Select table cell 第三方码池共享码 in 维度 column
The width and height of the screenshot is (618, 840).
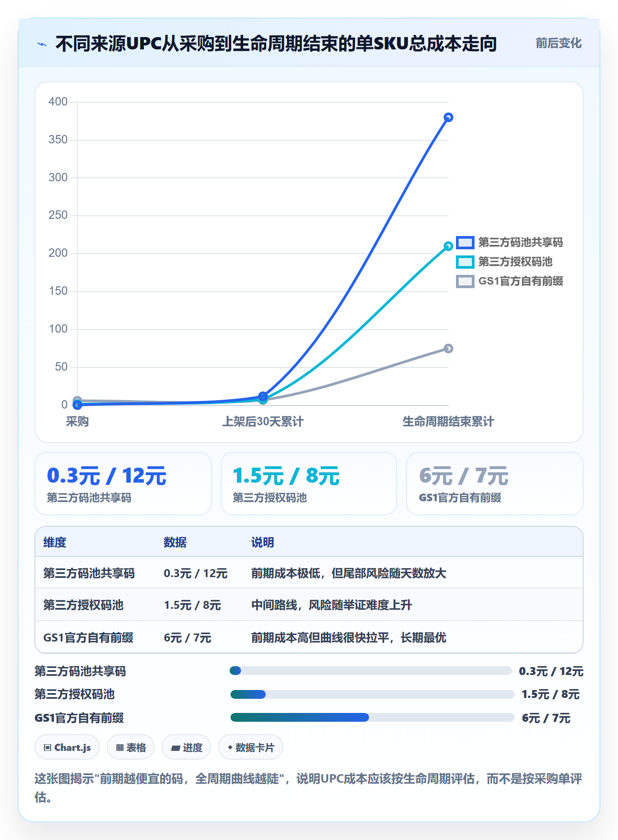click(89, 573)
